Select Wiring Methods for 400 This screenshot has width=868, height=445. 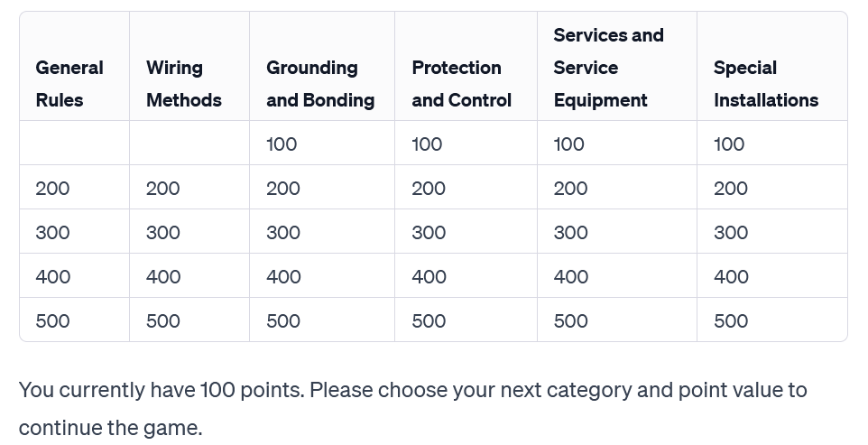coord(163,277)
